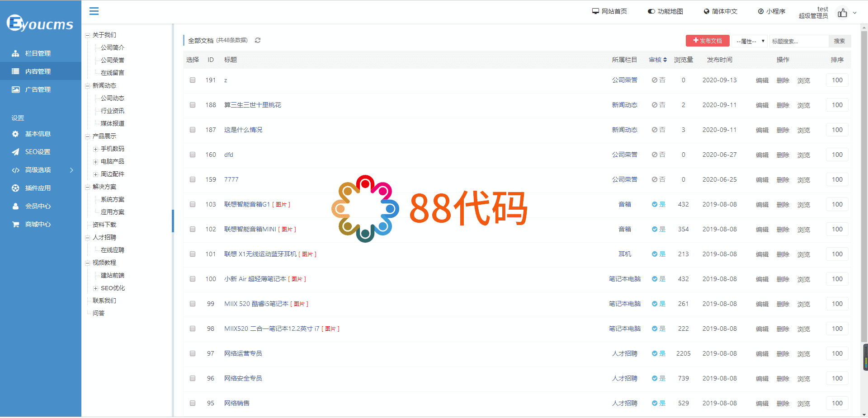Select checkbox for 联想智能音箱G1 row

click(x=193, y=204)
